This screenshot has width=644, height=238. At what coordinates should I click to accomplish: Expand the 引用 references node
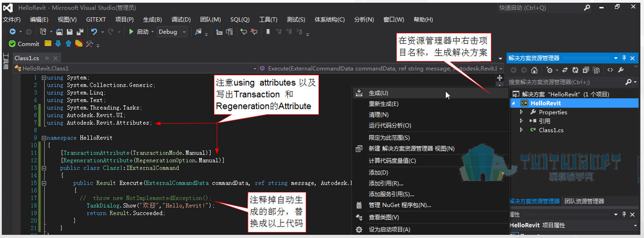click(521, 121)
